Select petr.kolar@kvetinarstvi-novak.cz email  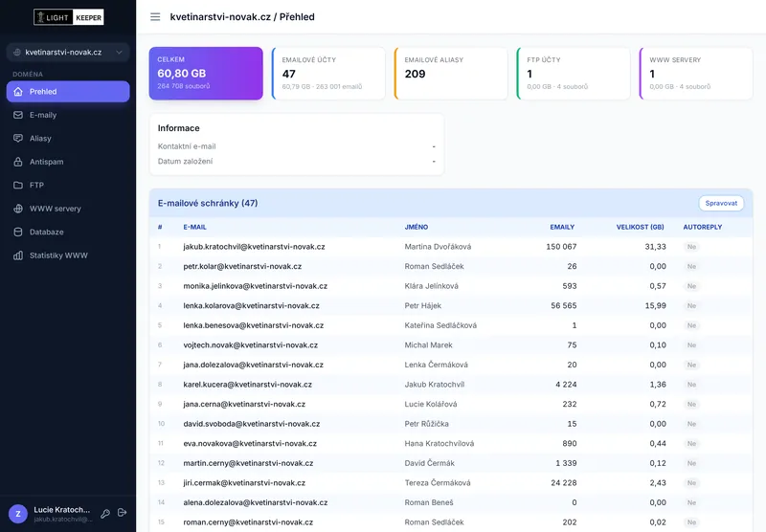[x=242, y=267]
